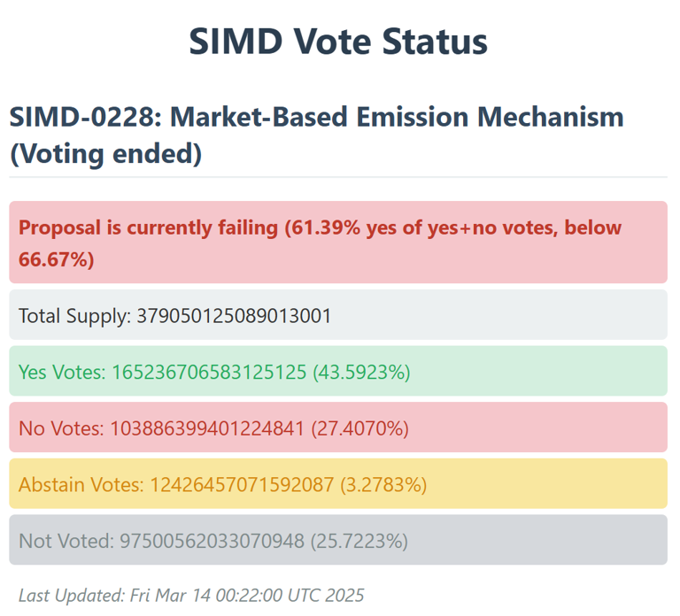
Task: Click the abstain count 12426457071592087
Action: point(241,484)
